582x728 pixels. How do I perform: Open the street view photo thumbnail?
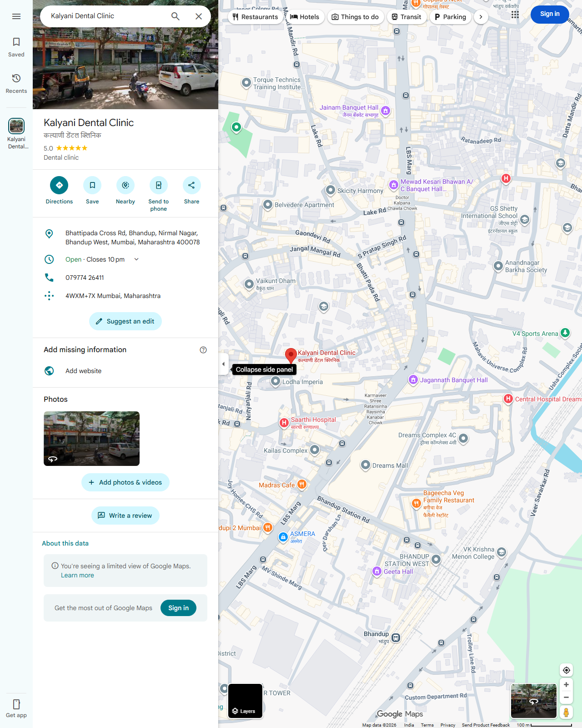(91, 439)
